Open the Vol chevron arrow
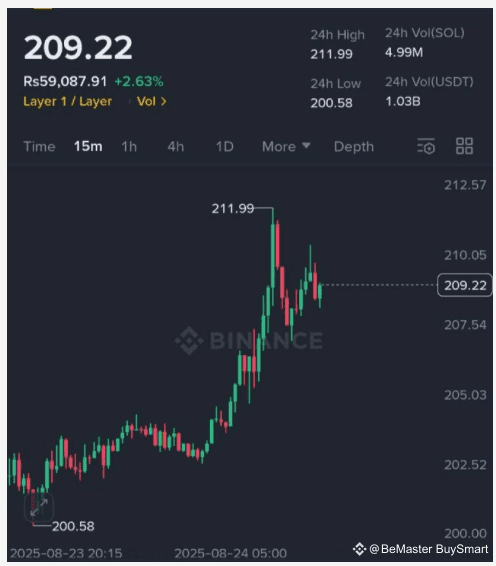The image size is (496, 566). pos(164,101)
